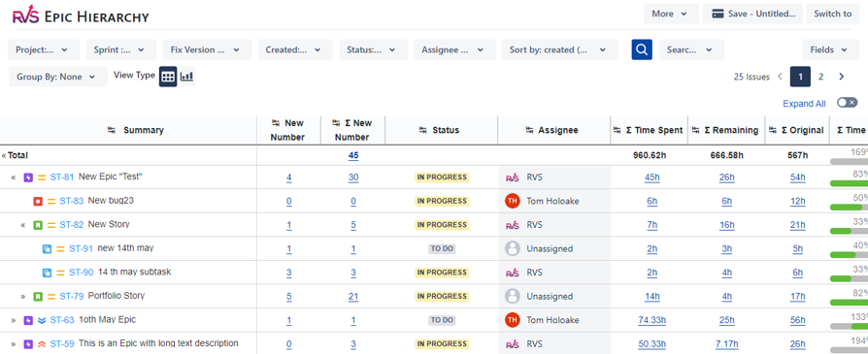This screenshot has height=354, width=868.
Task: Open the Group By: None dropdown
Action: [x=58, y=77]
